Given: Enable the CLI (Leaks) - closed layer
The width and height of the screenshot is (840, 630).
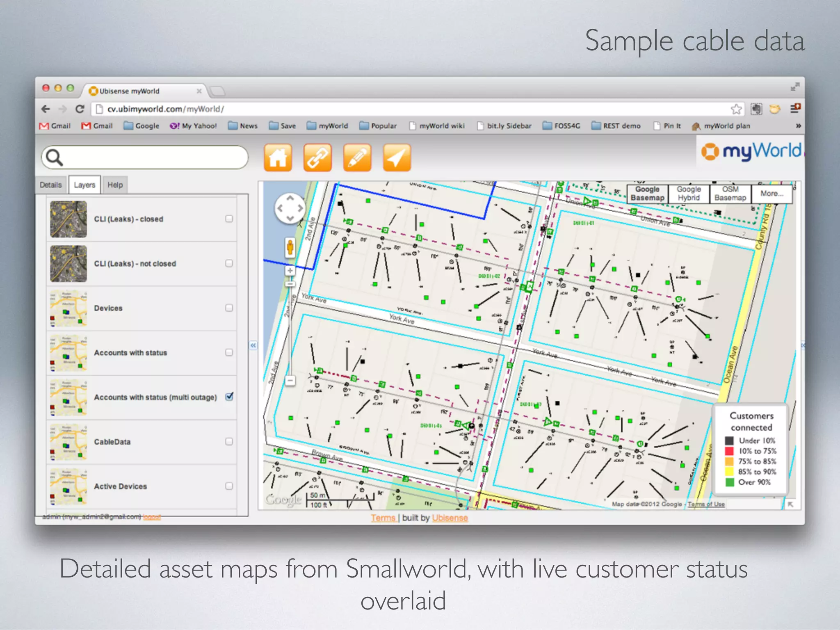Looking at the screenshot, I should (229, 219).
